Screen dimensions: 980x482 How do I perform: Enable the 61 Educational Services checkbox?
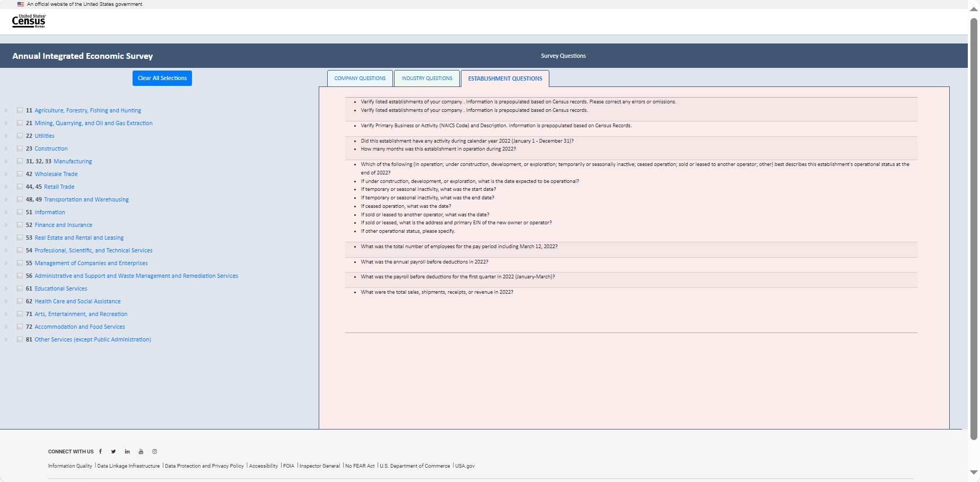(20, 289)
